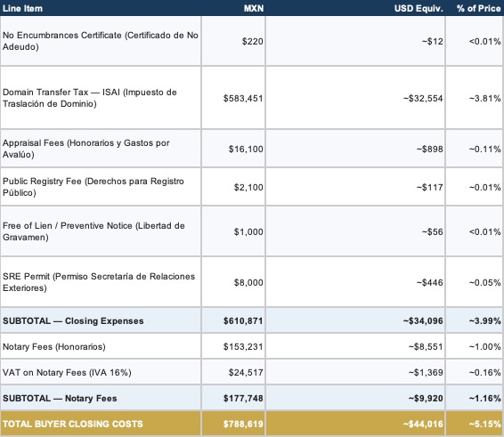Viewport: 504px width, 437px height.
Task: Click SUBTOTAL — Closing Expenses row label
Action: (73, 321)
